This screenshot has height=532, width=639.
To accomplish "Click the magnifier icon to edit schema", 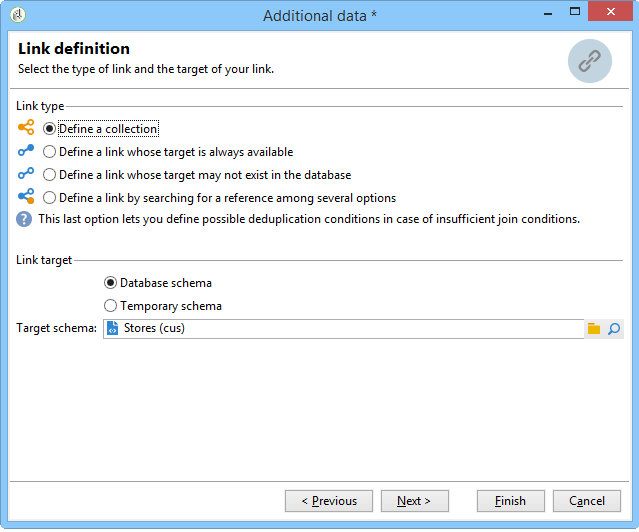I will tap(614, 329).
